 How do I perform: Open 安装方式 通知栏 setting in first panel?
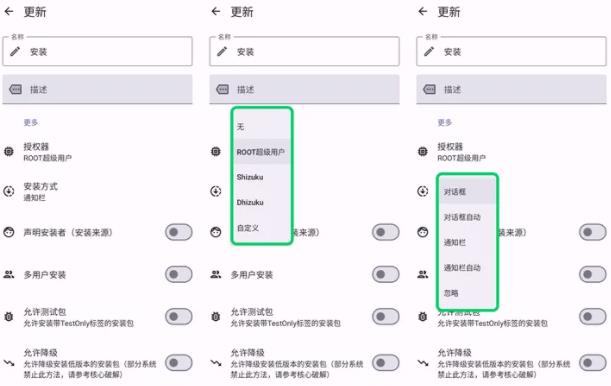(x=97, y=192)
